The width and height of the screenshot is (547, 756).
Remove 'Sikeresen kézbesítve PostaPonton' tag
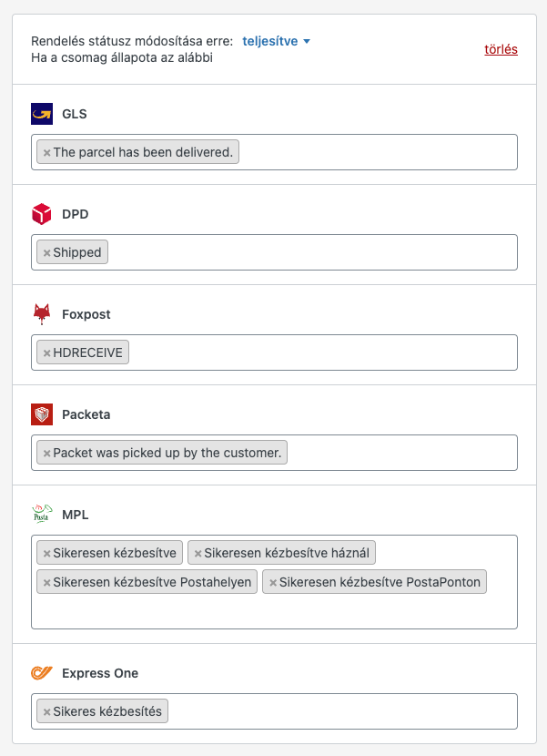(273, 583)
